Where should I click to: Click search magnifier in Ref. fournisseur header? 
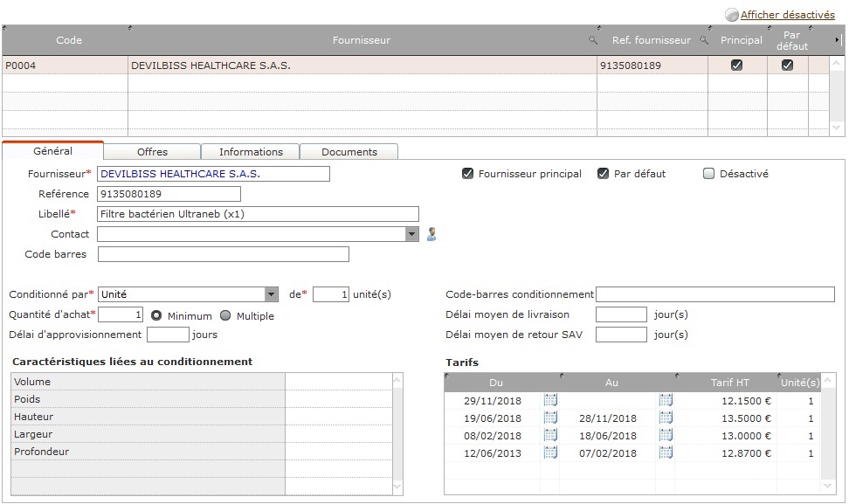[x=704, y=40]
